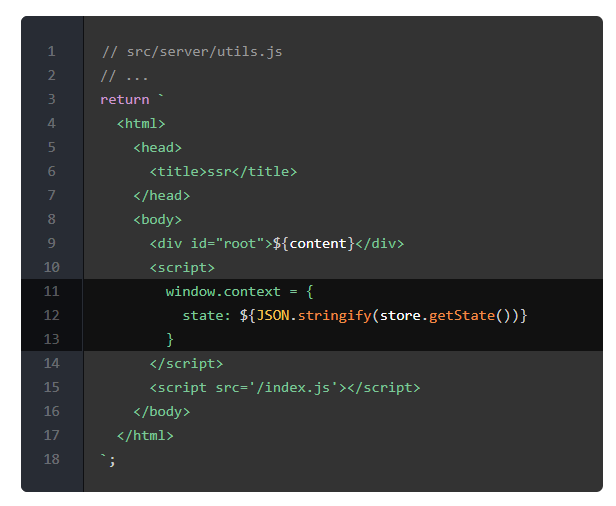Click 'store' on line 12
This screenshot has width=616, height=506.
tap(400, 315)
